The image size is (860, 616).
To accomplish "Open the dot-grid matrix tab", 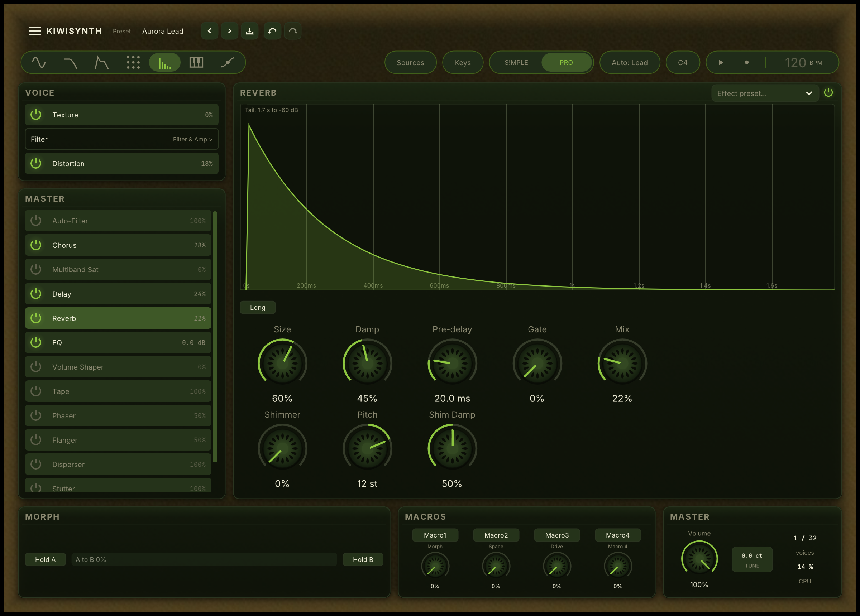I will tap(133, 63).
